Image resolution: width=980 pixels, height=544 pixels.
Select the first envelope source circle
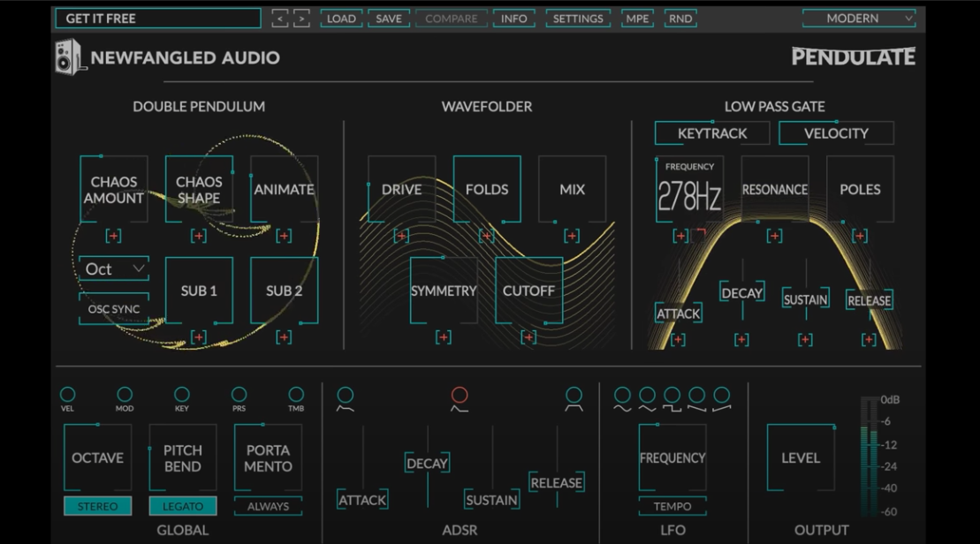(x=345, y=395)
